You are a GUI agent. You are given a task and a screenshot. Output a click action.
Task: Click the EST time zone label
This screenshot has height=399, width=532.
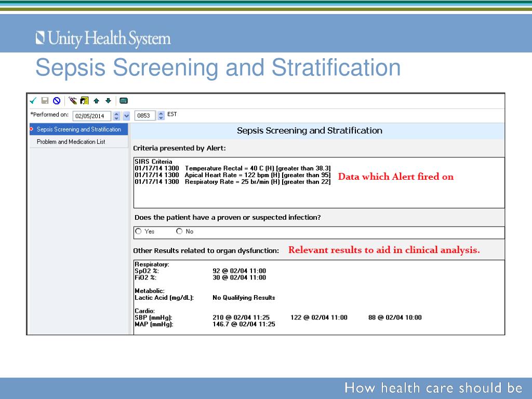[172, 114]
